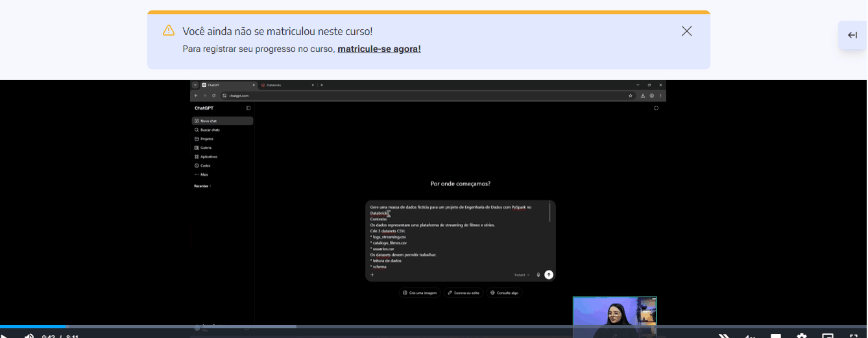The height and width of the screenshot is (338, 868).
Task: Open the tab search dropdown arrow
Action: (x=195, y=85)
